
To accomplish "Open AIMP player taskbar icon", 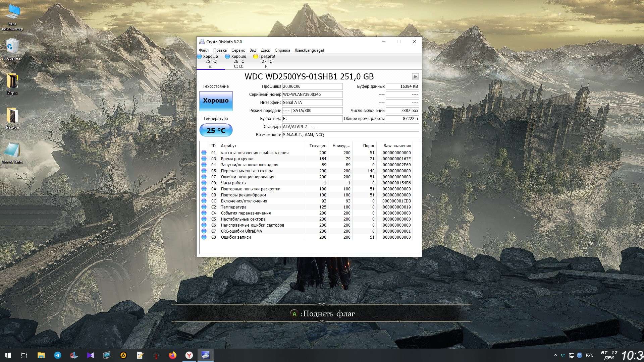I will pos(123,355).
